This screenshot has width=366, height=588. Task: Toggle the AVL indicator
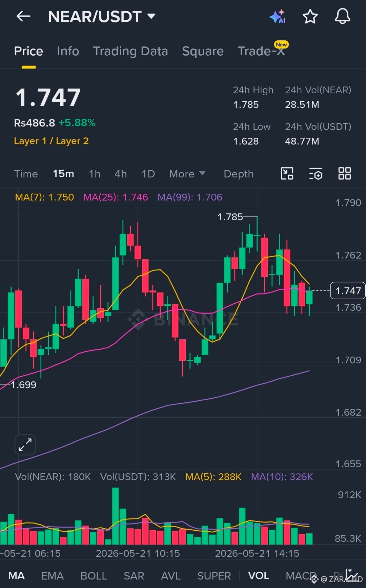(x=171, y=576)
